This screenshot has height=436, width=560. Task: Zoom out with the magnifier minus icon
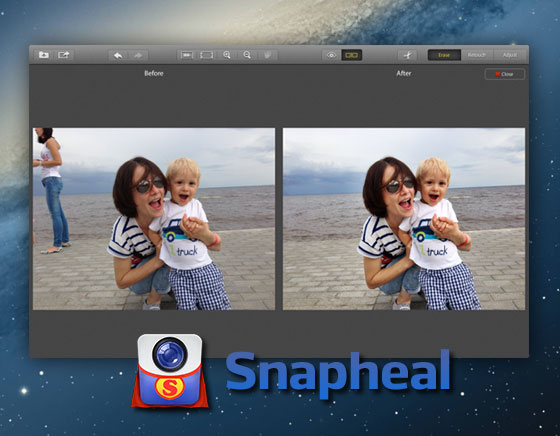[x=247, y=55]
